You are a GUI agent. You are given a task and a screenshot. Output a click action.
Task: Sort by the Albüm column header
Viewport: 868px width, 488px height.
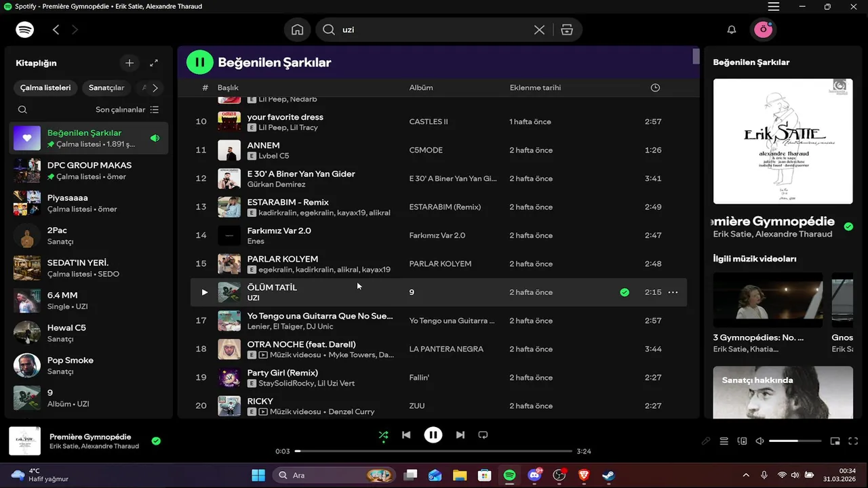421,87
